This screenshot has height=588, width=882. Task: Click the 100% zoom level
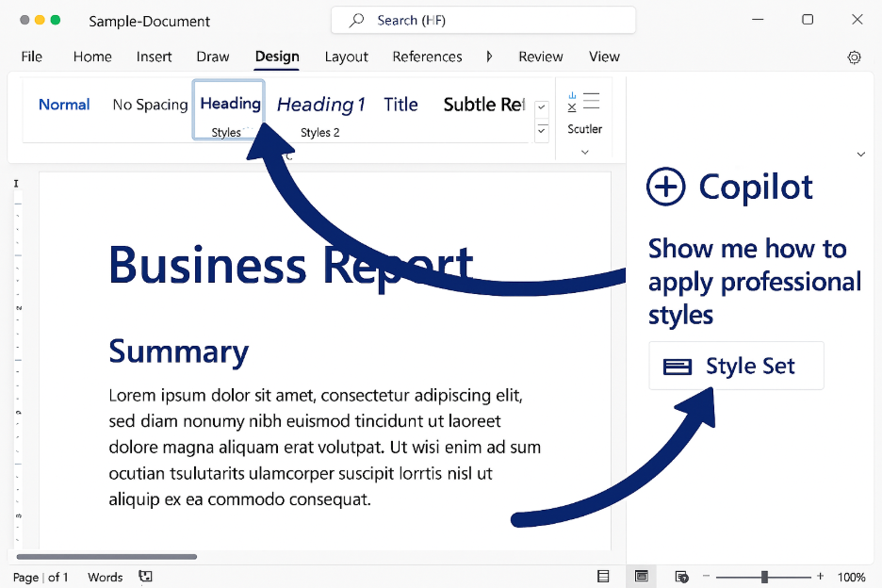pyautogui.click(x=851, y=578)
